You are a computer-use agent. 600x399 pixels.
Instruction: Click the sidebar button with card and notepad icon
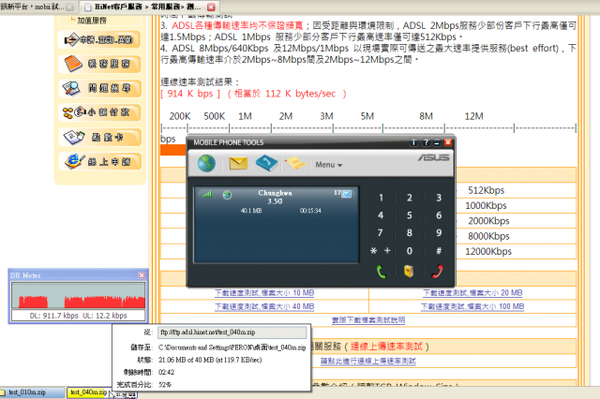[99, 137]
